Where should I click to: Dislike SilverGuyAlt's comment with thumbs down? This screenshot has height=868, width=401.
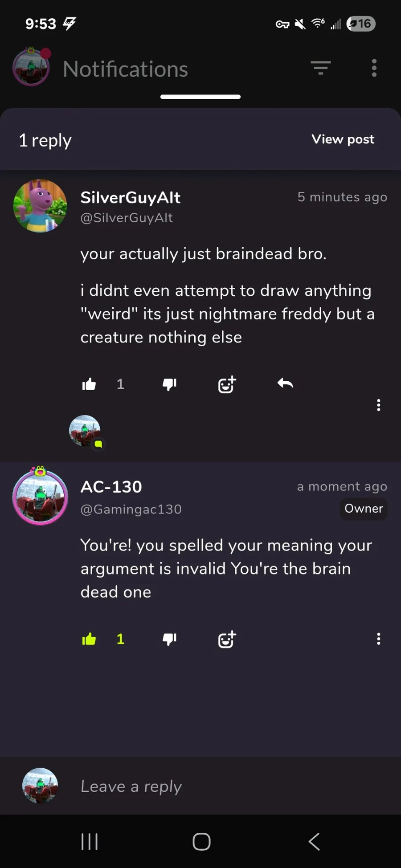tap(169, 384)
